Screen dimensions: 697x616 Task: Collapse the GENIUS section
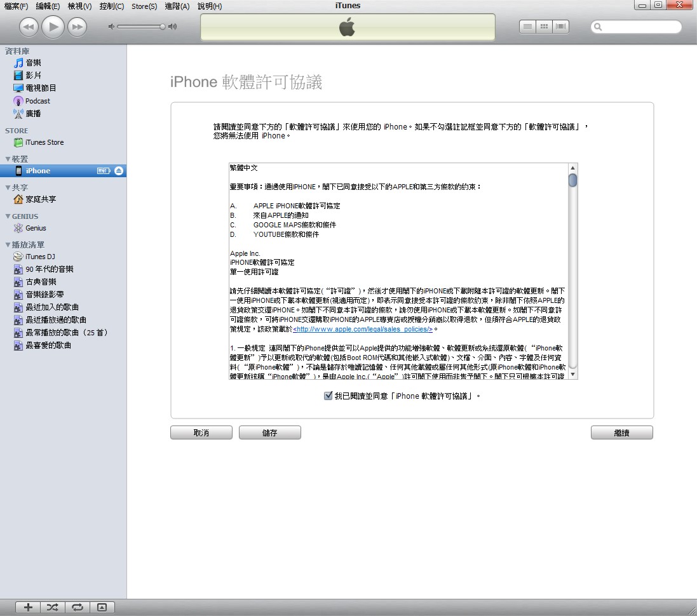(8, 216)
